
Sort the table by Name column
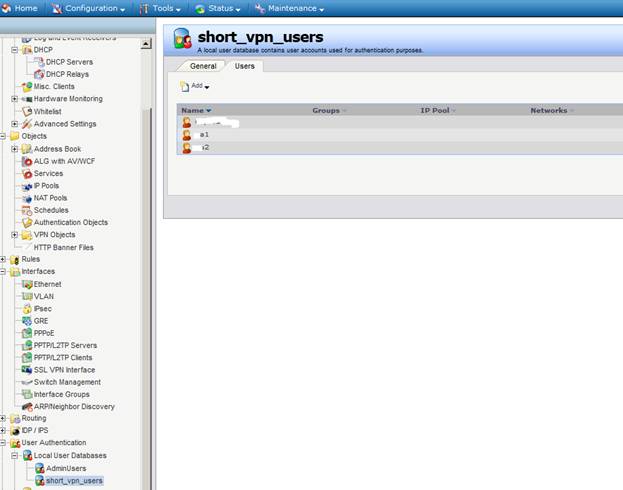pyautogui.click(x=196, y=110)
